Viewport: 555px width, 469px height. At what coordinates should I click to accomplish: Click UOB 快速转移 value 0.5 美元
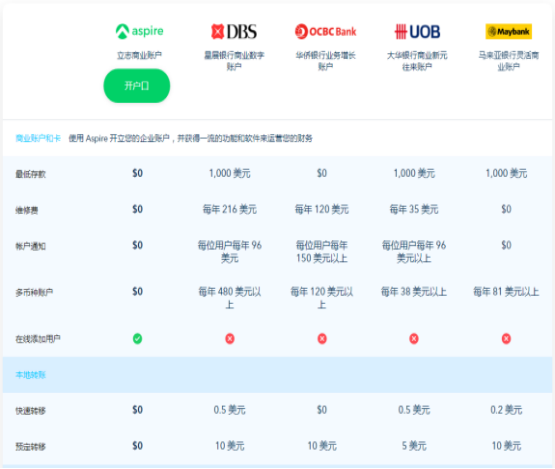click(x=414, y=410)
